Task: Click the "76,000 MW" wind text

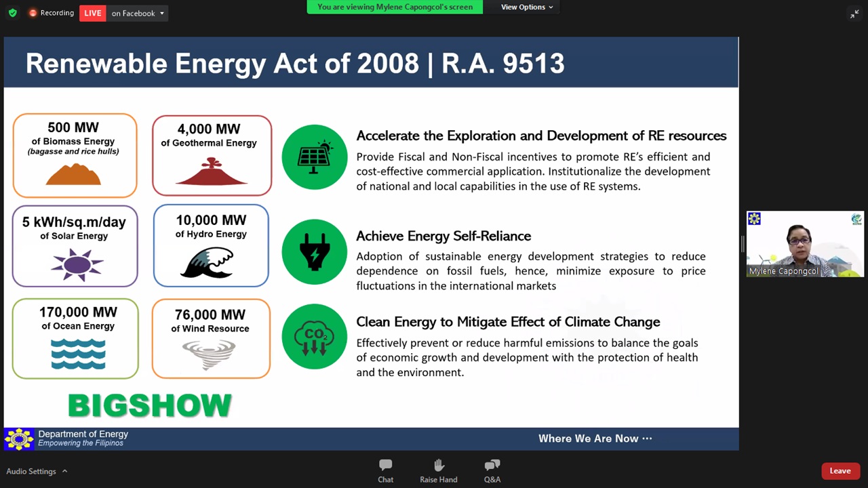Action: pyautogui.click(x=210, y=314)
